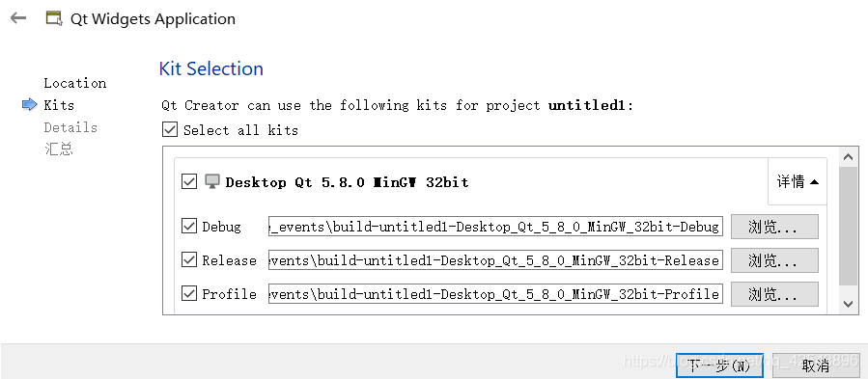Uncheck the Desktop Qt 5.8.0 MinGW checkbox
Screen dimensions: 868x379
coord(189,181)
